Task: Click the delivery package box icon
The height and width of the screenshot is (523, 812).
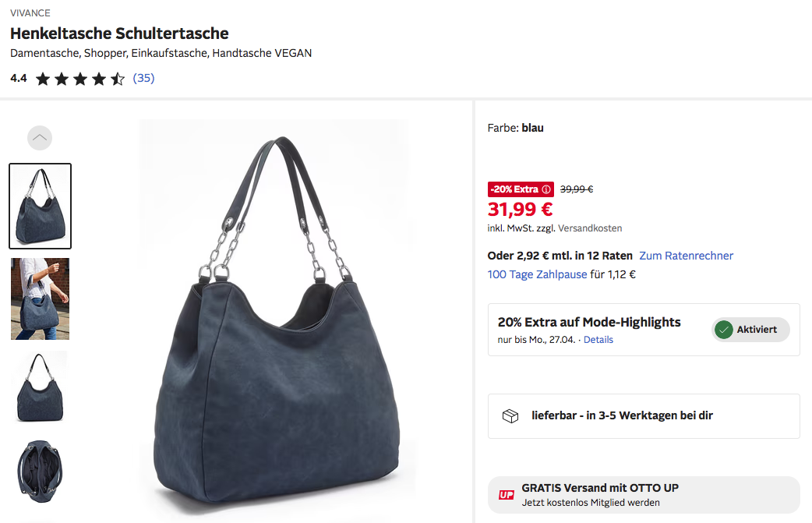Action: pos(510,416)
